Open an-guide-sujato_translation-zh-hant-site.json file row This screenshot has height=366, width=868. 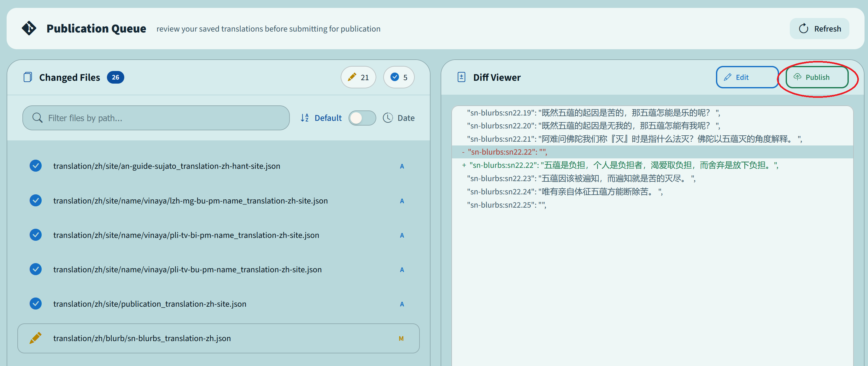[218, 166]
